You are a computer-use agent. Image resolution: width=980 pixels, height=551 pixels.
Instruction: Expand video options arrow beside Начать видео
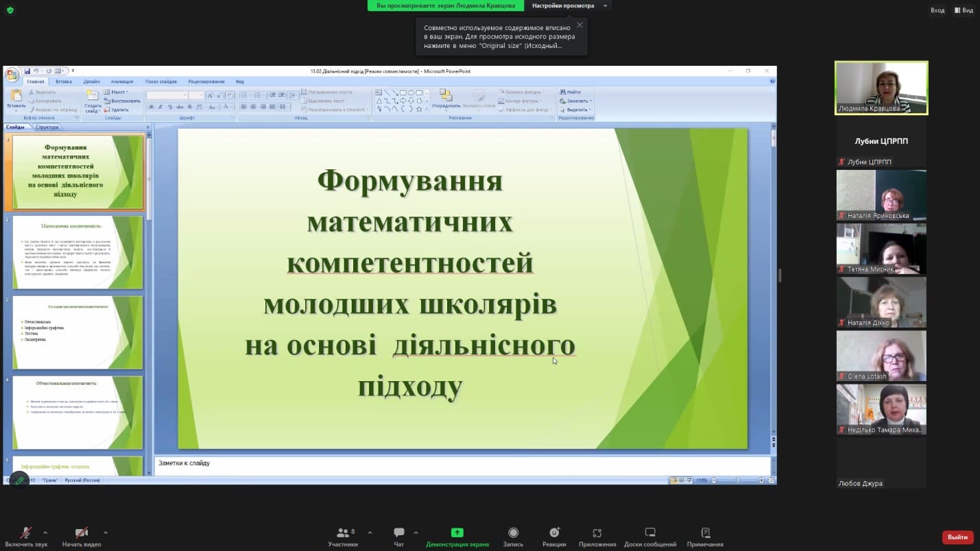point(106,532)
